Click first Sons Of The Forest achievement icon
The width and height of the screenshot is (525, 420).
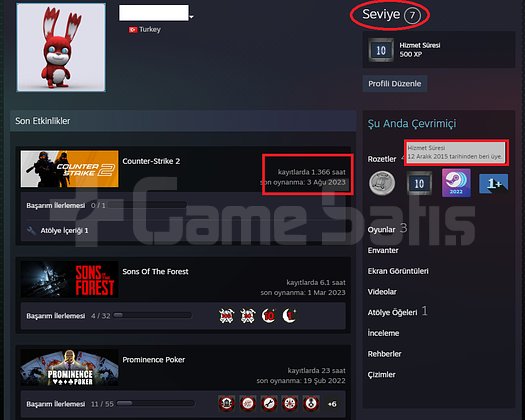[x=226, y=316]
